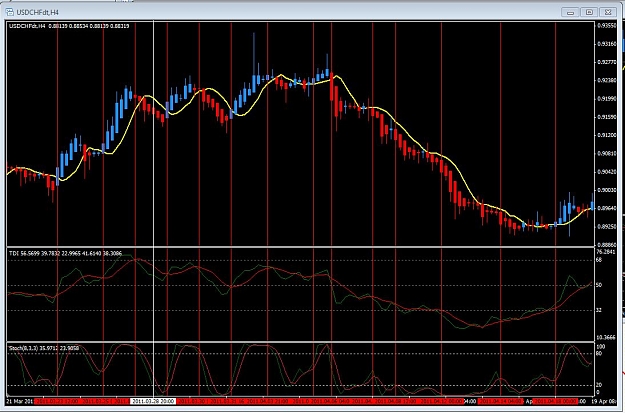Click the red 2011.04.14 04:00 time label
This screenshot has width=625, height=413.
click(500, 401)
